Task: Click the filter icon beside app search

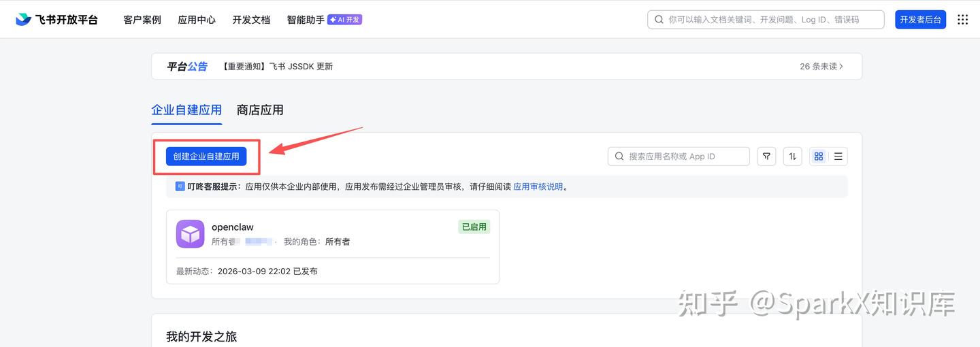Action: [x=767, y=156]
